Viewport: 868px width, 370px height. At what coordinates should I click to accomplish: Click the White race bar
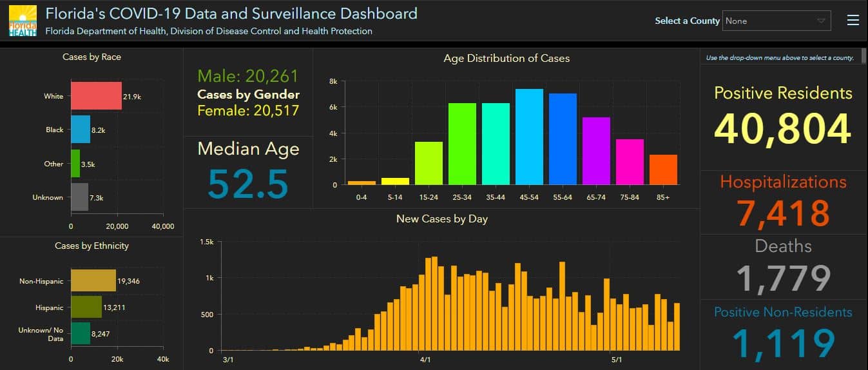[x=96, y=96]
